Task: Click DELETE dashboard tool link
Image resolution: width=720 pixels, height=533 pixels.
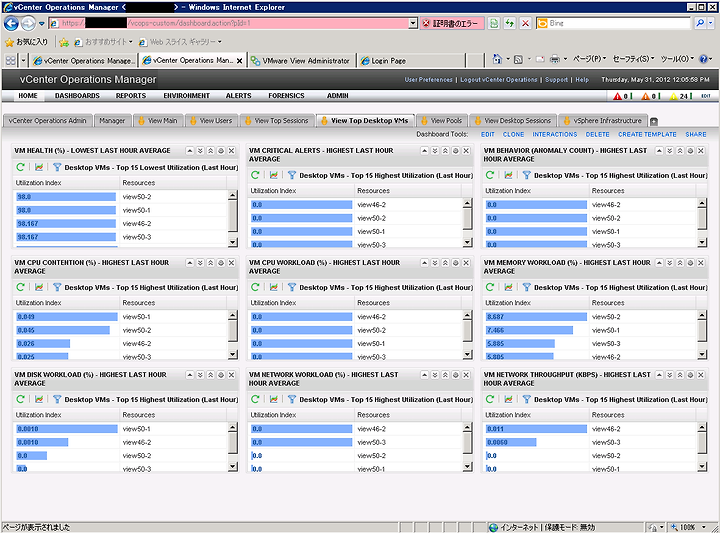Action: click(597, 134)
